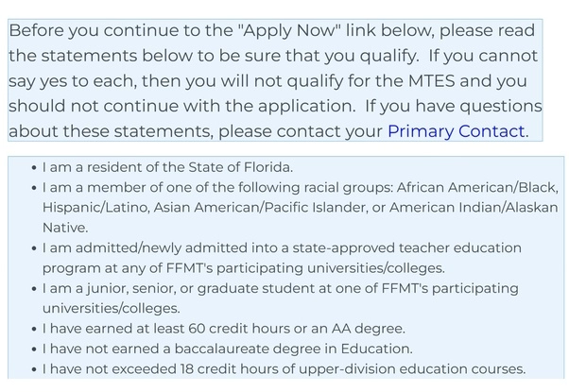Click the MTES acronym in the intro paragraph

click(431, 81)
